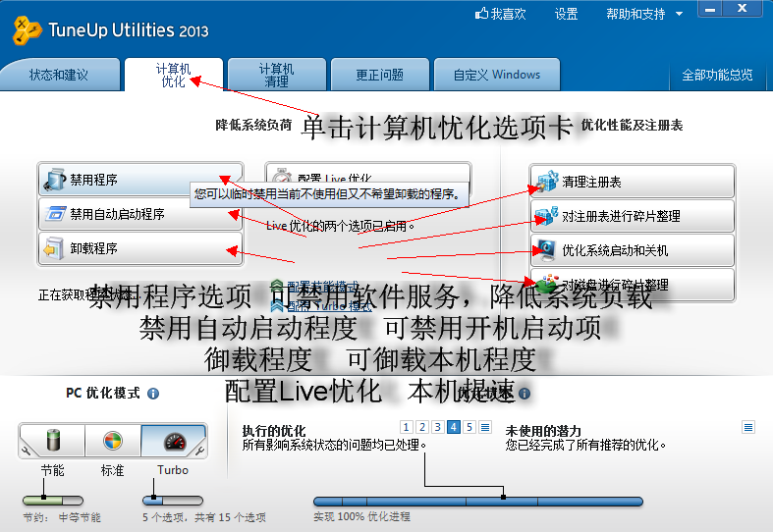Adjust the green 节能 slider bar
Image resolution: width=773 pixels, height=532 pixels.
(53, 501)
